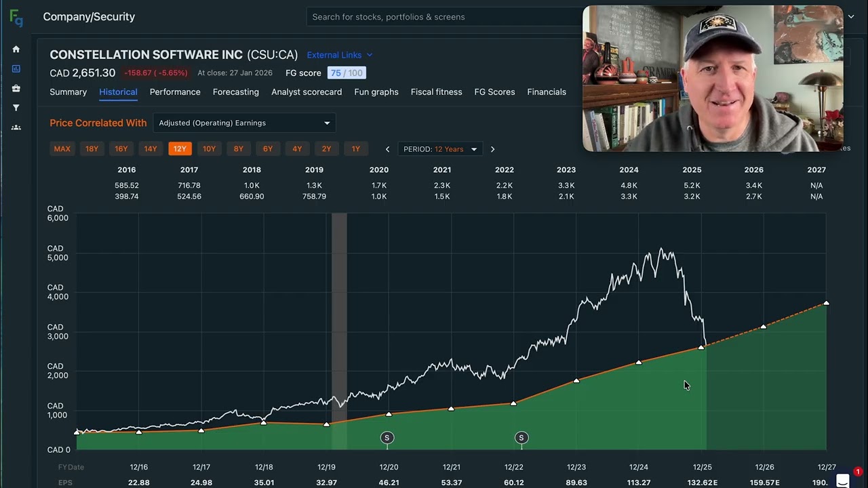Screen dimensions: 868x488
Task: Open the Summary tab
Action: (x=68, y=92)
